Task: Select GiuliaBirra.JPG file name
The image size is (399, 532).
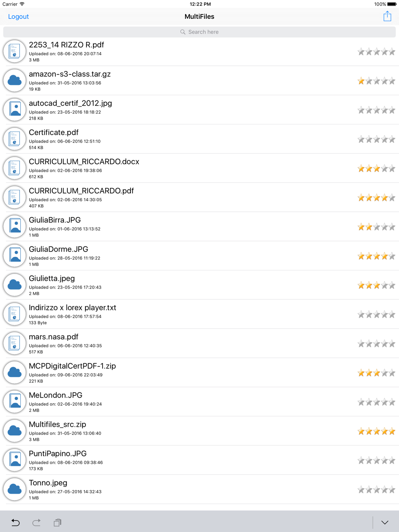Action: (55, 220)
